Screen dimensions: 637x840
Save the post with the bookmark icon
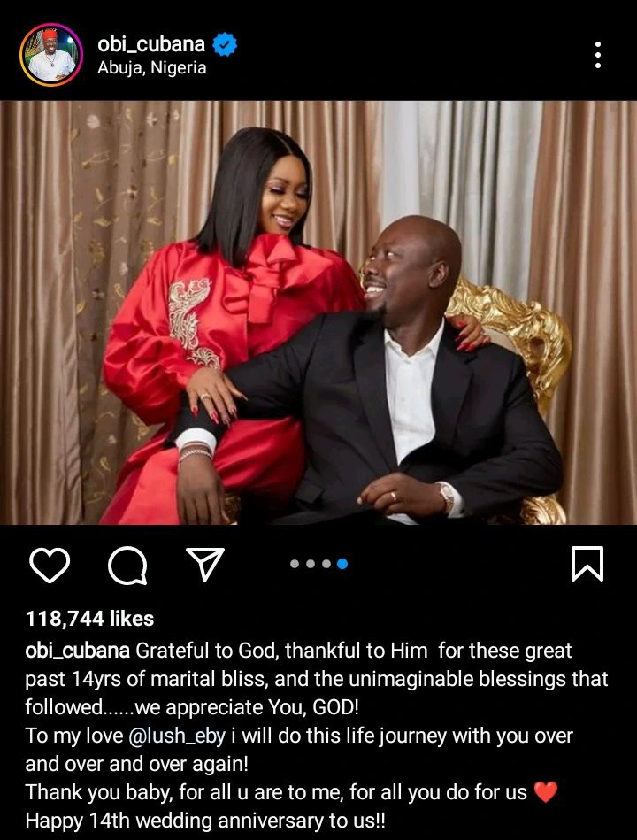pyautogui.click(x=587, y=564)
